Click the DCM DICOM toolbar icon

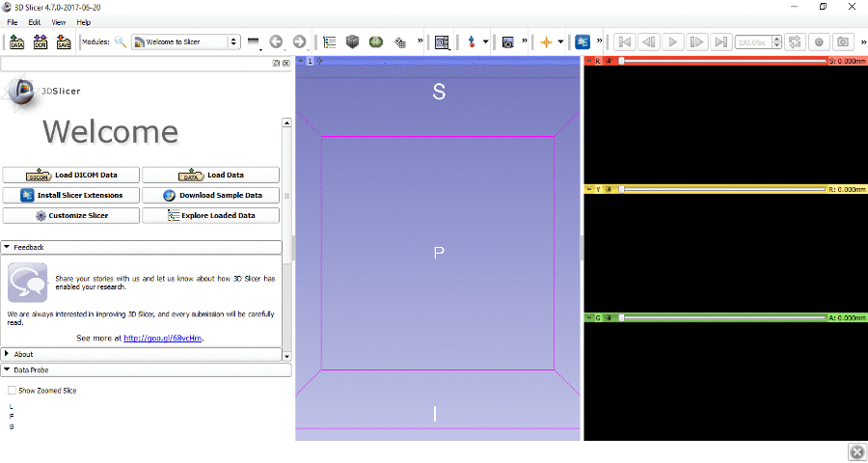click(x=41, y=42)
